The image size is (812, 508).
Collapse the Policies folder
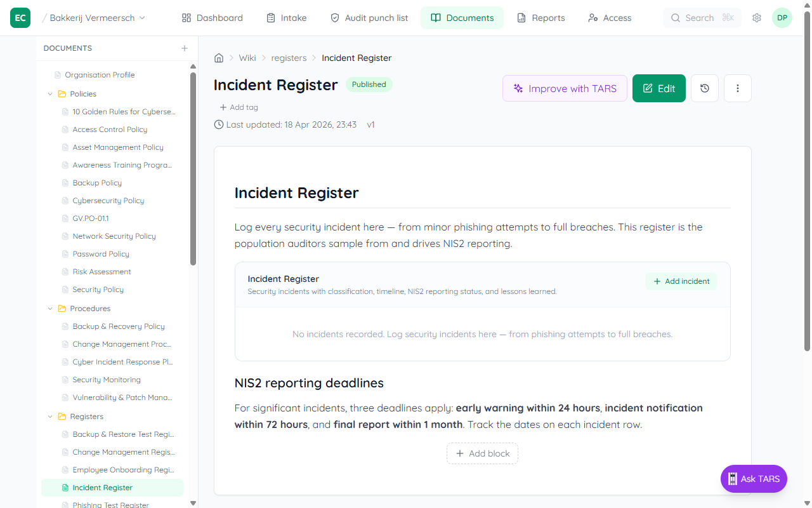click(49, 93)
